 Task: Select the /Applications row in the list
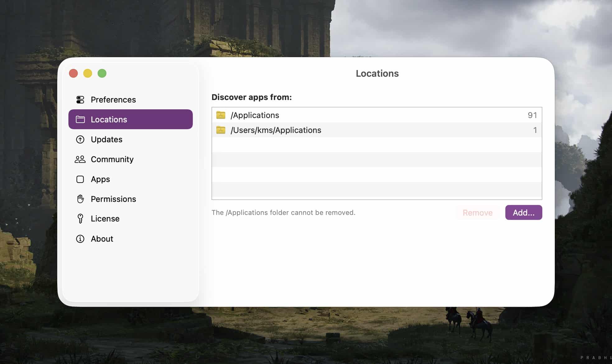[376, 115]
